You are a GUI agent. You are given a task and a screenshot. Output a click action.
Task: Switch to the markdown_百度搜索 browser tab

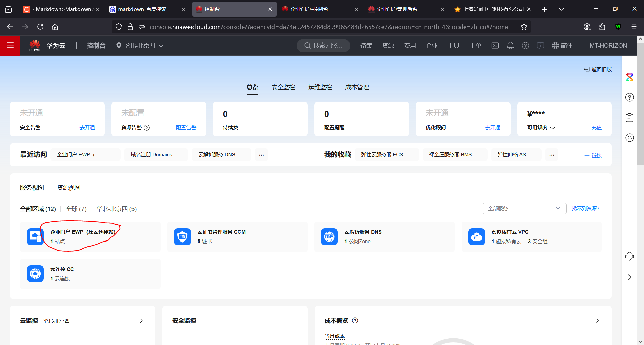tap(148, 9)
